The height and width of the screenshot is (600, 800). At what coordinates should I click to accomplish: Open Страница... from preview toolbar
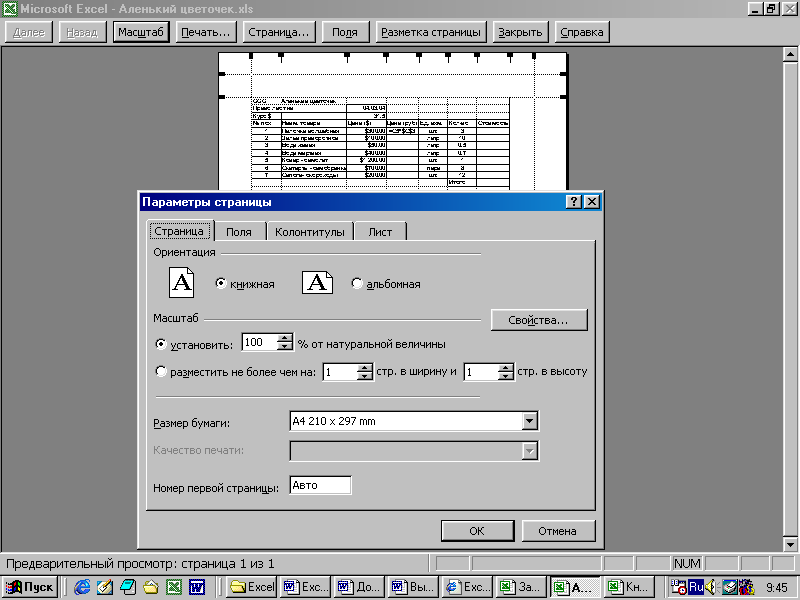coord(279,32)
